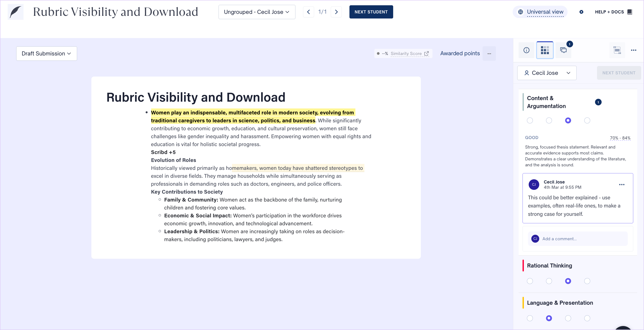644x330 pixels.
Task: Select the rubric grid icon tab
Action: coord(545,50)
